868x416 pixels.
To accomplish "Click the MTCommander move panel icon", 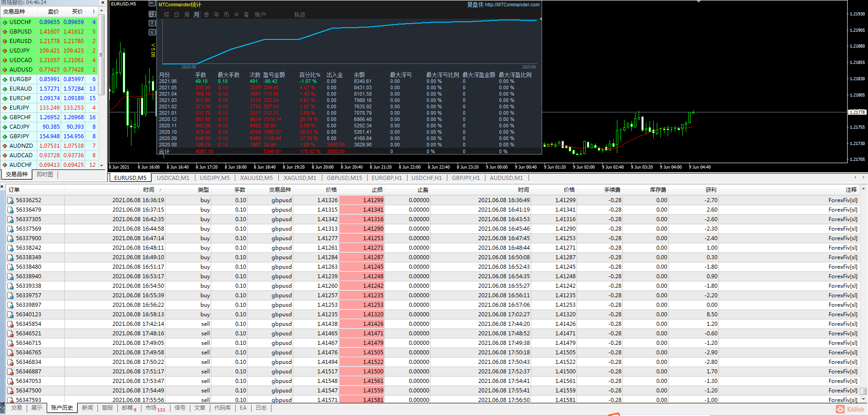I will pyautogui.click(x=152, y=14).
